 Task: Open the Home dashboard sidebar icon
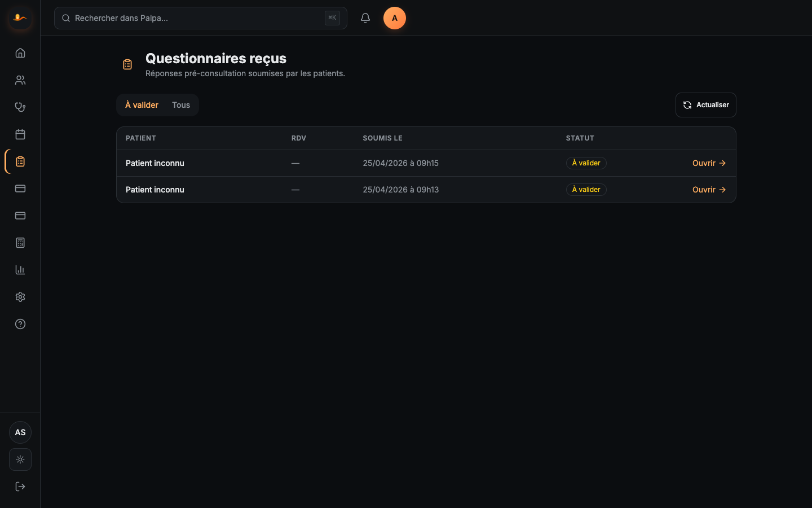pos(20,53)
